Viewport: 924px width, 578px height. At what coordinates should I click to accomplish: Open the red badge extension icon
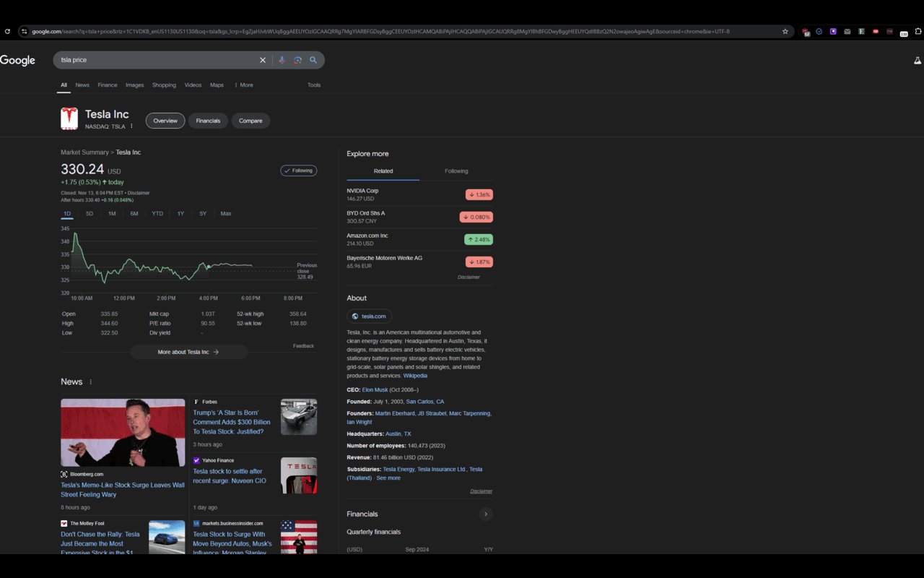point(876,32)
